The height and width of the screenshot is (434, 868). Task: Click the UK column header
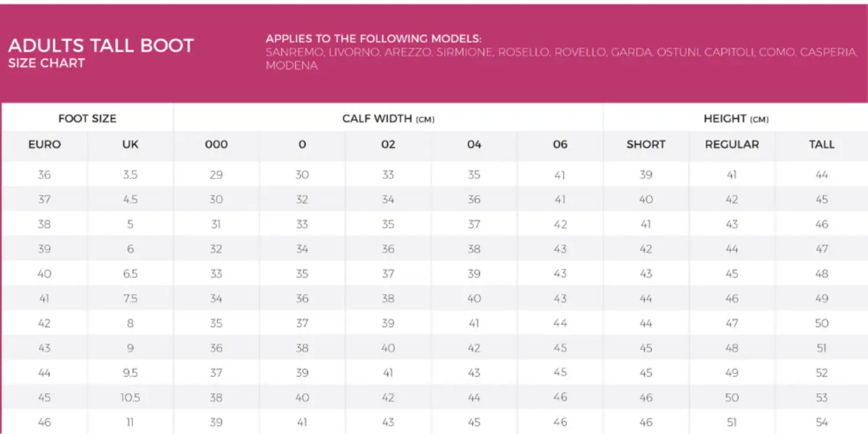point(130,145)
